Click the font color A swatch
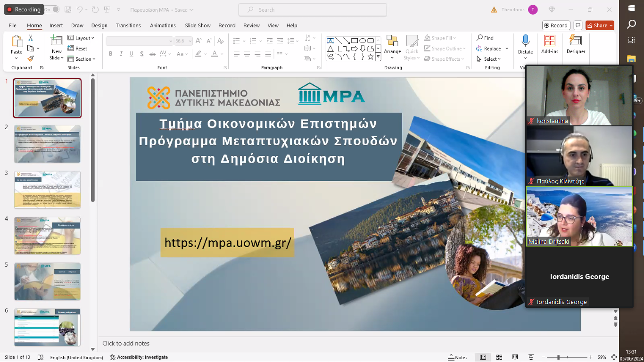 click(x=215, y=54)
